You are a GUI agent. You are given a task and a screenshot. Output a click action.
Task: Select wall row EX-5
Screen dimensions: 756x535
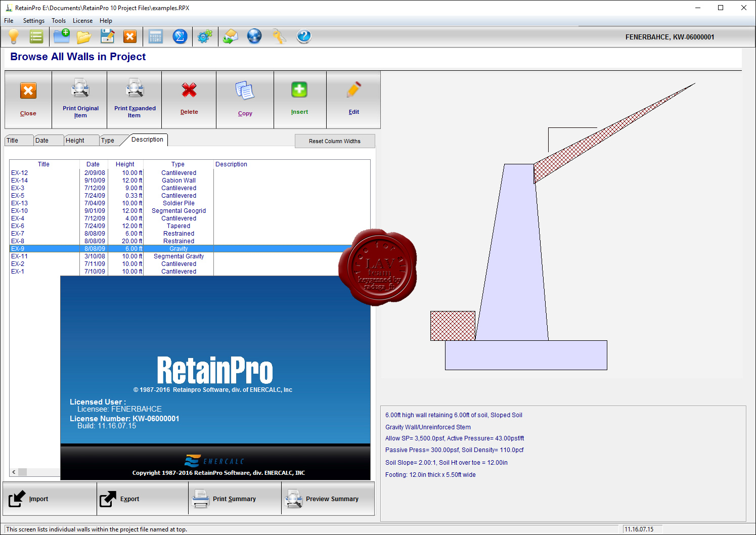(190, 196)
